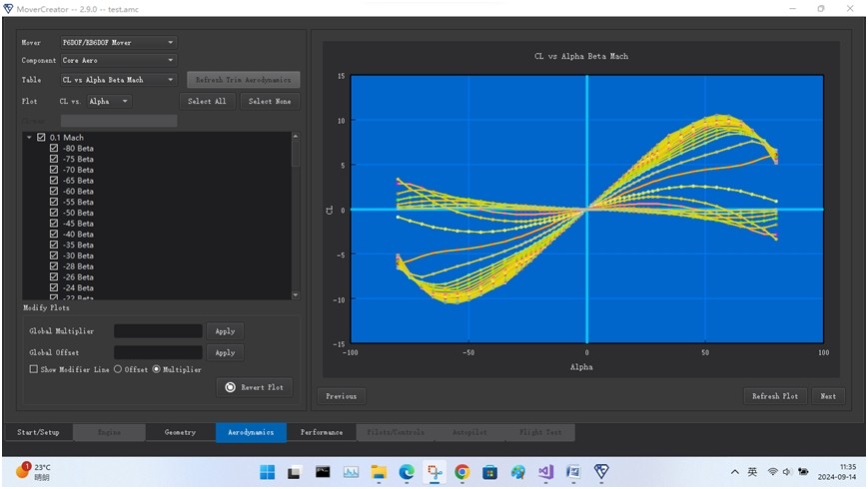Image resolution: width=868 pixels, height=489 pixels.
Task: Open the volume tray icon
Action: [787, 472]
